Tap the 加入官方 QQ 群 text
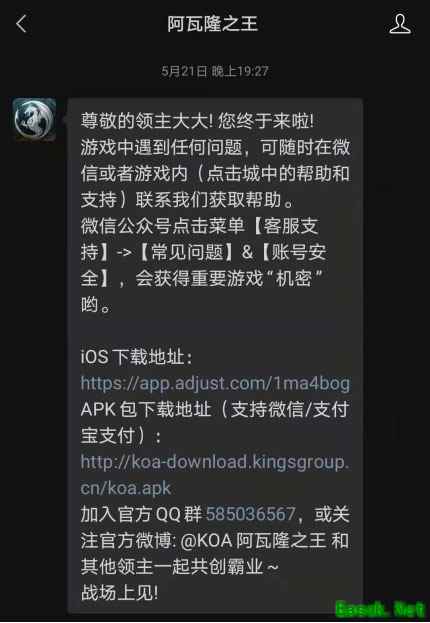 coord(141,515)
